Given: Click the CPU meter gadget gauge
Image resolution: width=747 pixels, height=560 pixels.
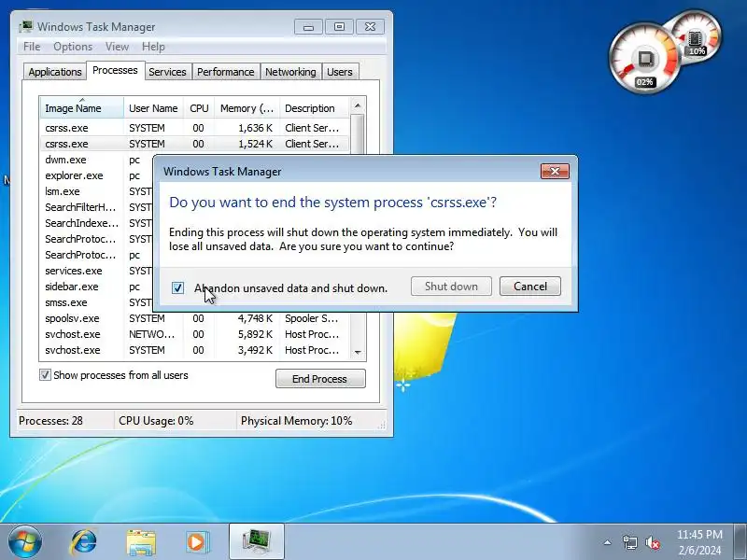Looking at the screenshot, I should [x=643, y=58].
